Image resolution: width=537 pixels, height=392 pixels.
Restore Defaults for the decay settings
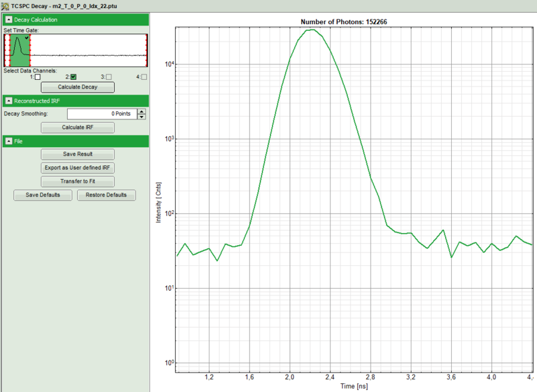(x=106, y=195)
